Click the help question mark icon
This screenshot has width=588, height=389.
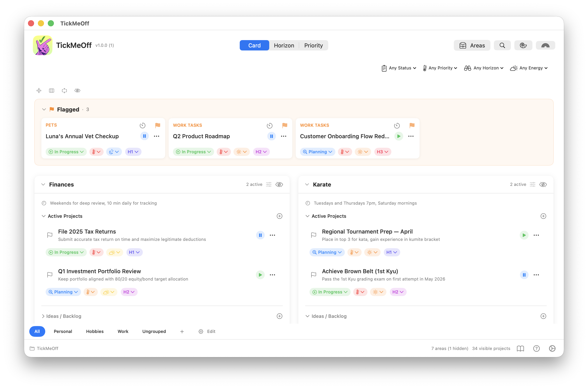point(537,348)
